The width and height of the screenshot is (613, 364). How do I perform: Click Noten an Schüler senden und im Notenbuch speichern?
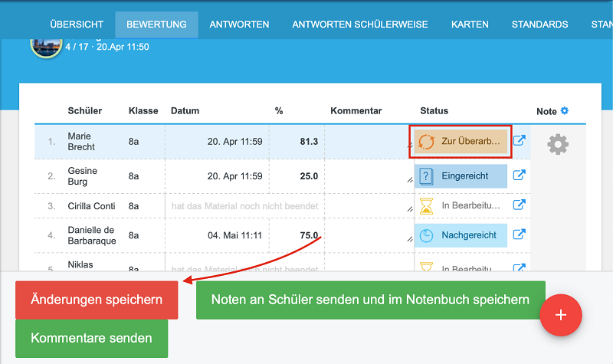(x=371, y=300)
